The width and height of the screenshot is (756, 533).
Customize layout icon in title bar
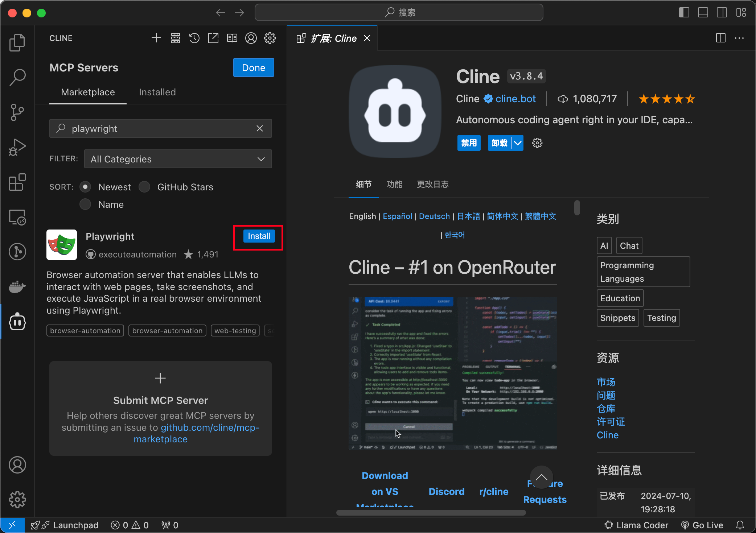pos(741,13)
